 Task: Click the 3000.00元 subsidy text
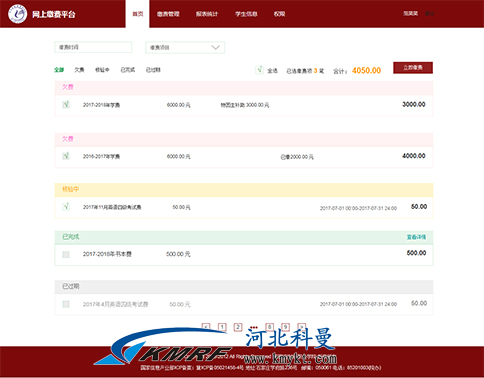click(245, 105)
